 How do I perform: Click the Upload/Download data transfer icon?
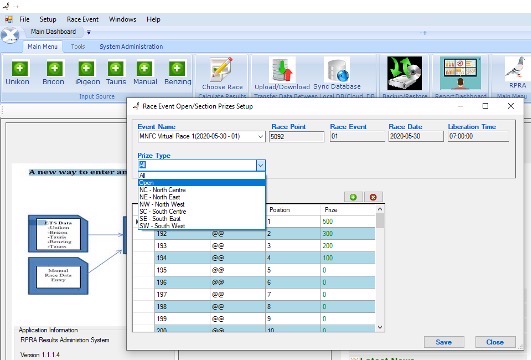coord(282,69)
